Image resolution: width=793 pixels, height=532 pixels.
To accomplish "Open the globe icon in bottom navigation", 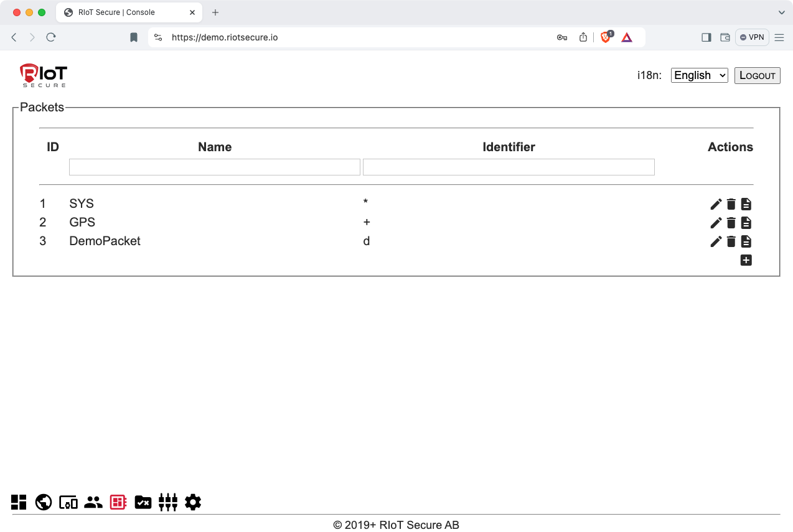I will (44, 502).
